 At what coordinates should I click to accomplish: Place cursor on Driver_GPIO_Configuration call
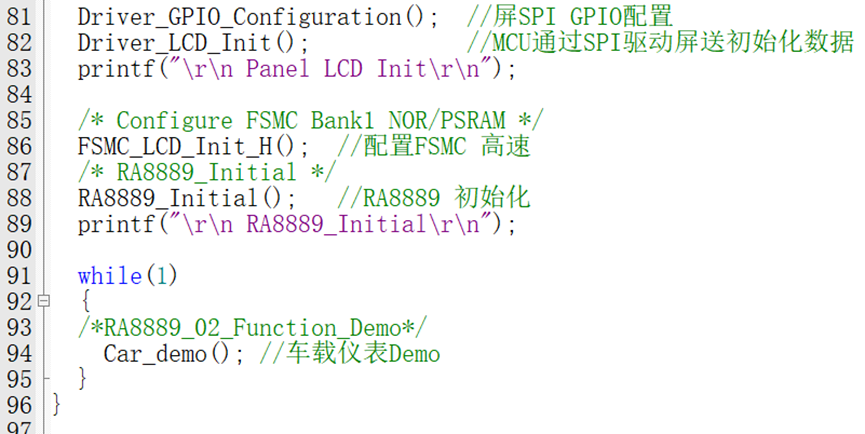tap(258, 17)
